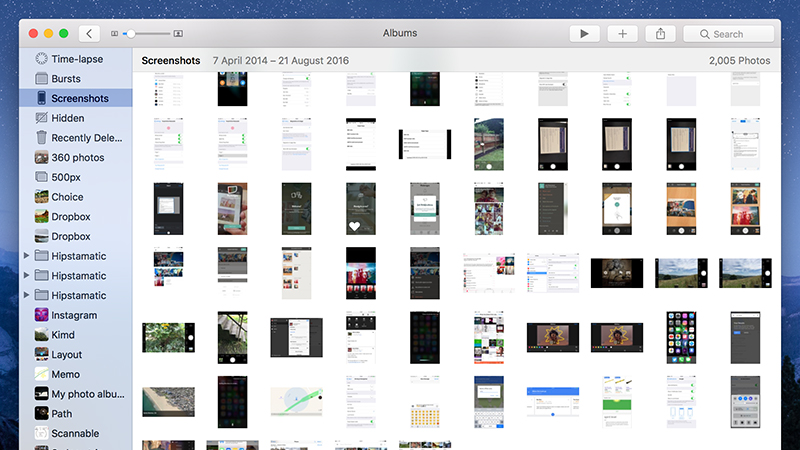The height and width of the screenshot is (450, 800).
Task: Click the Layout album thumbnail icon
Action: point(41,355)
